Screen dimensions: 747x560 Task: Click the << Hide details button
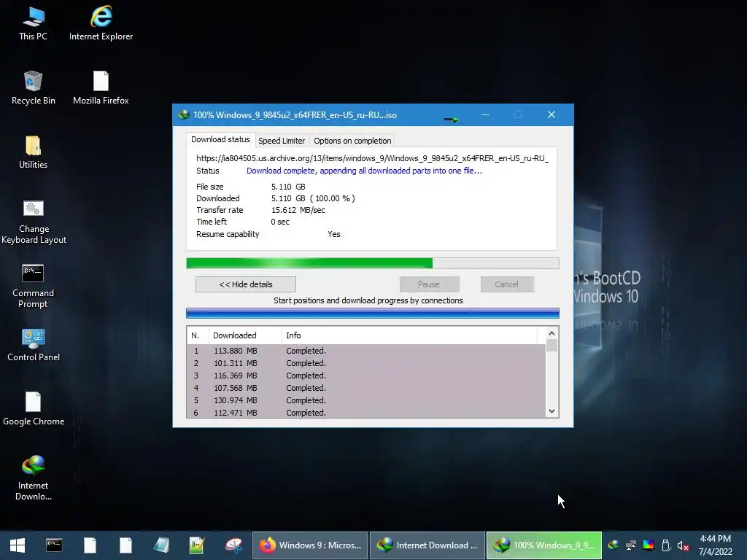click(246, 284)
